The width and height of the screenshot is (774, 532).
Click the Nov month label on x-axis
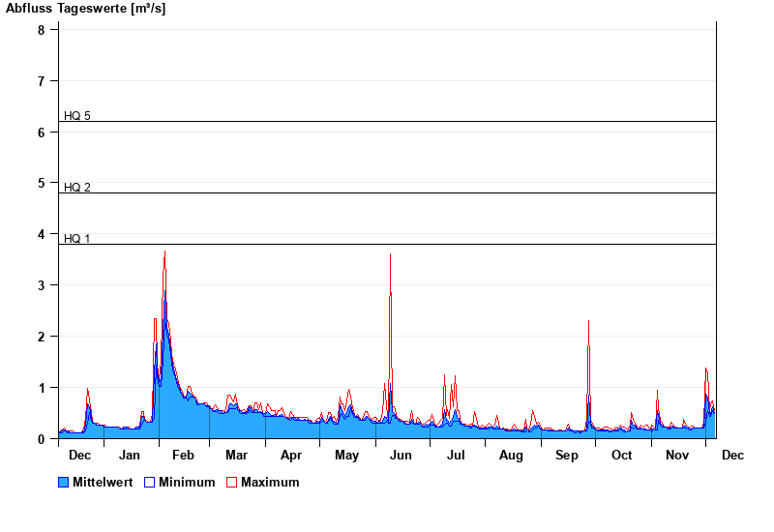[676, 456]
